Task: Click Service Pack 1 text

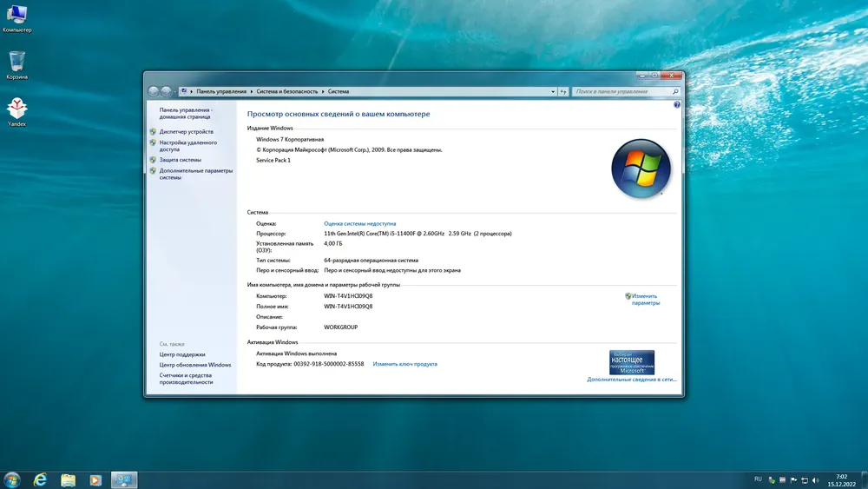Action: tap(273, 160)
